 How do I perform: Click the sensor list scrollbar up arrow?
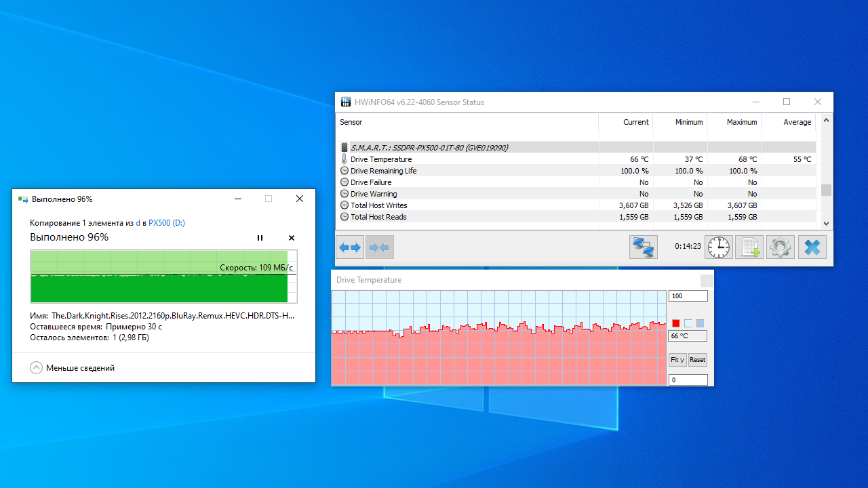pyautogui.click(x=826, y=120)
